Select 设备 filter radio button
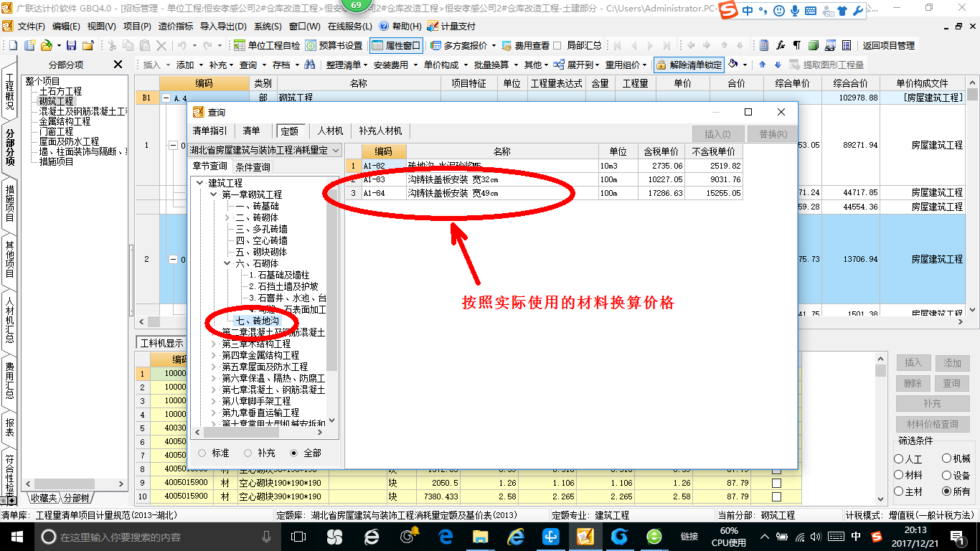This screenshot has height=551, width=980. [x=946, y=475]
